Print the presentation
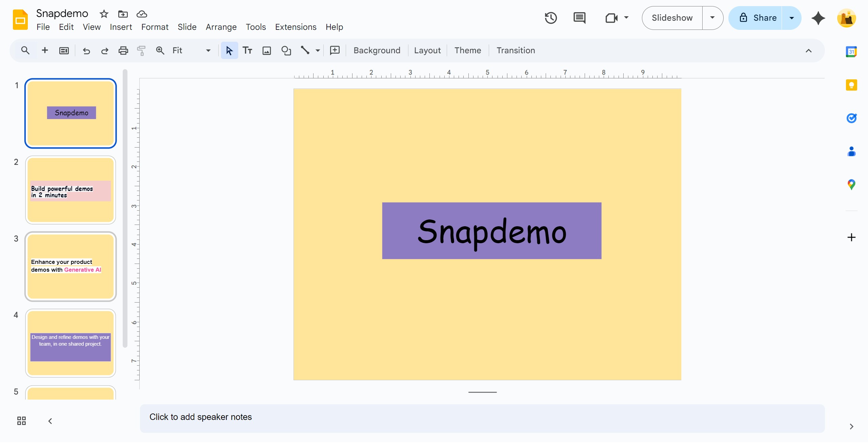 [123, 51]
